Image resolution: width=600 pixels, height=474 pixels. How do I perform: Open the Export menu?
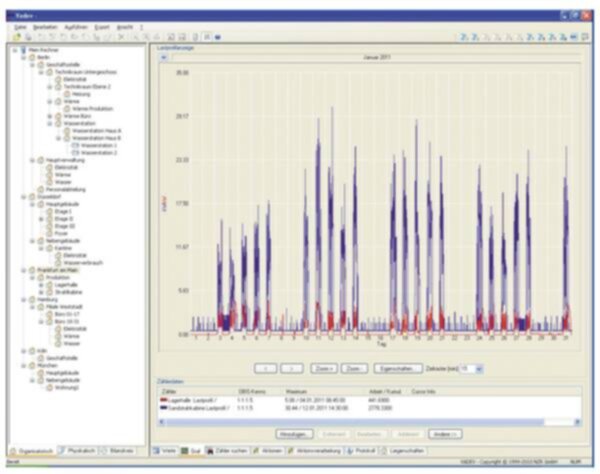(102, 27)
